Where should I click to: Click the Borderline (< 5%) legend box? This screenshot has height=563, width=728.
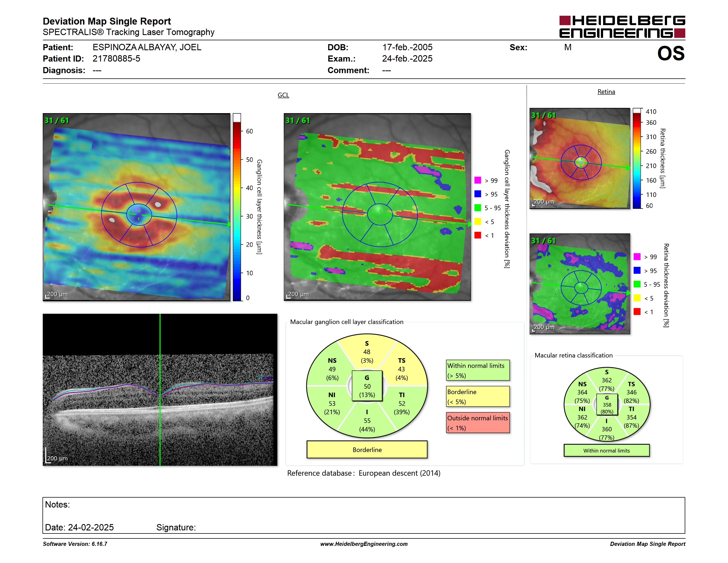click(478, 397)
